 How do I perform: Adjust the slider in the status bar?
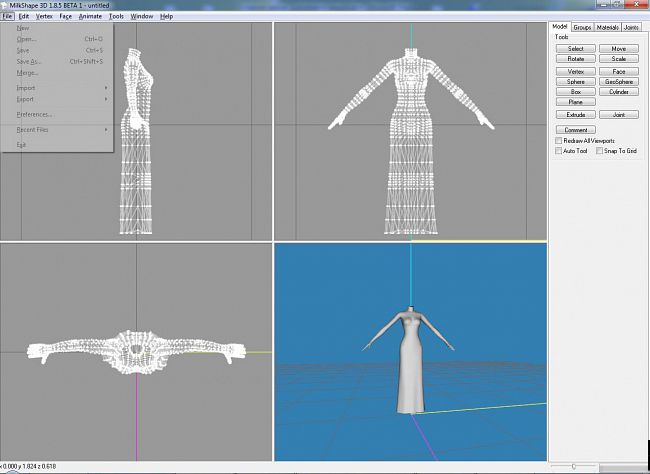574,466
